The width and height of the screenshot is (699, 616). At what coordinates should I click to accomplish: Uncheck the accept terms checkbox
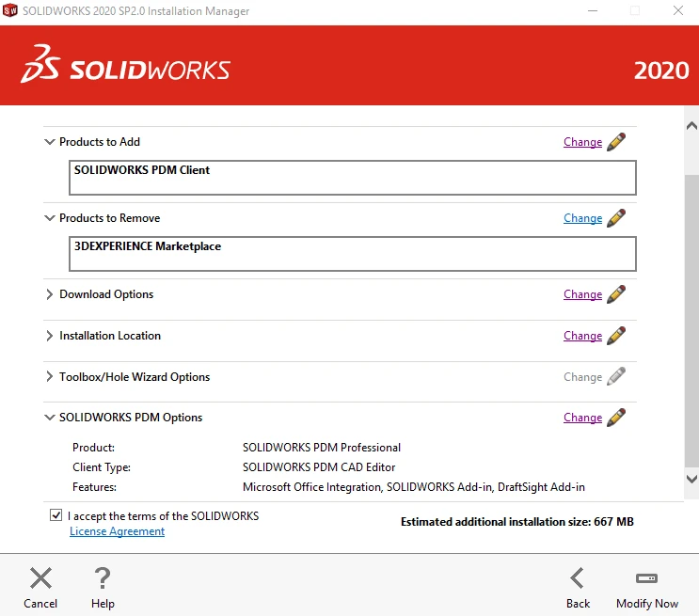coord(56,516)
